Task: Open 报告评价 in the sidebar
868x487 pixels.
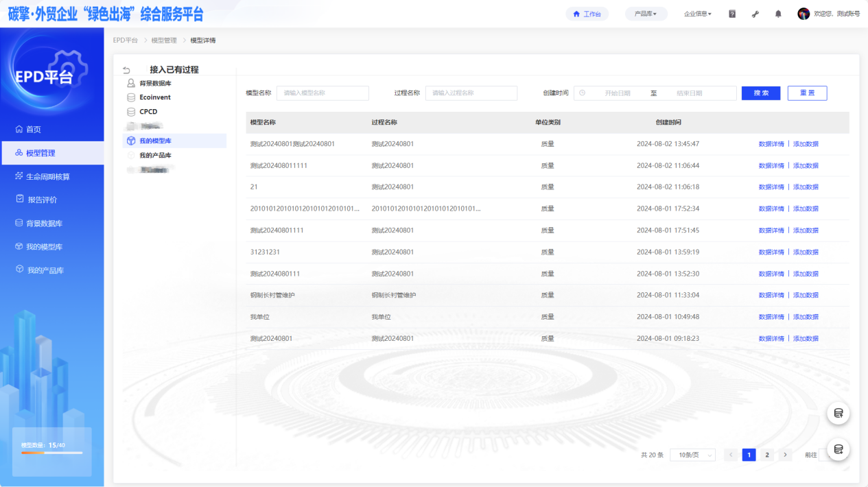Action: pyautogui.click(x=42, y=200)
